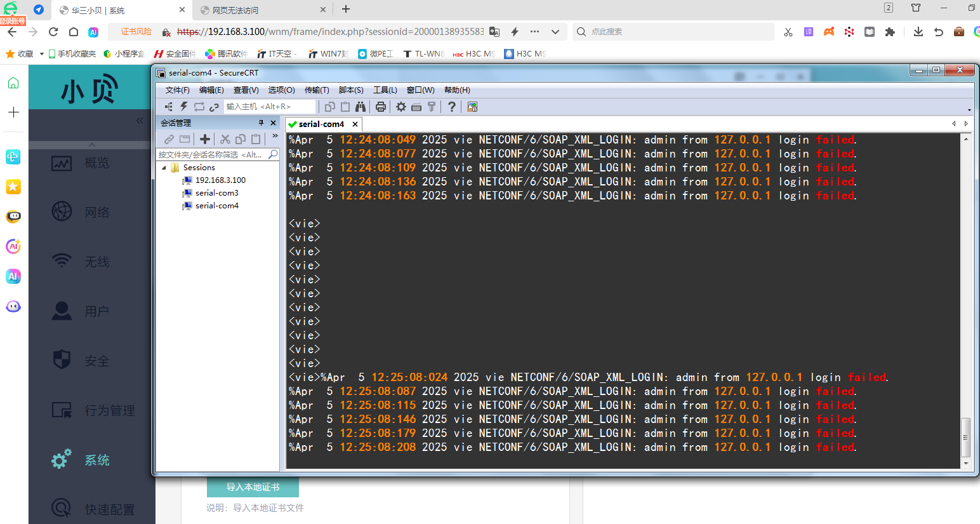Pin the 会话管理 session manager panel
The image size is (980, 524).
pos(261,123)
